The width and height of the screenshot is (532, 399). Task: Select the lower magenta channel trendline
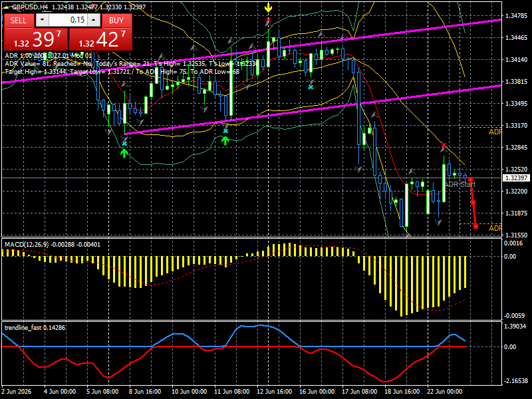[x=313, y=110]
